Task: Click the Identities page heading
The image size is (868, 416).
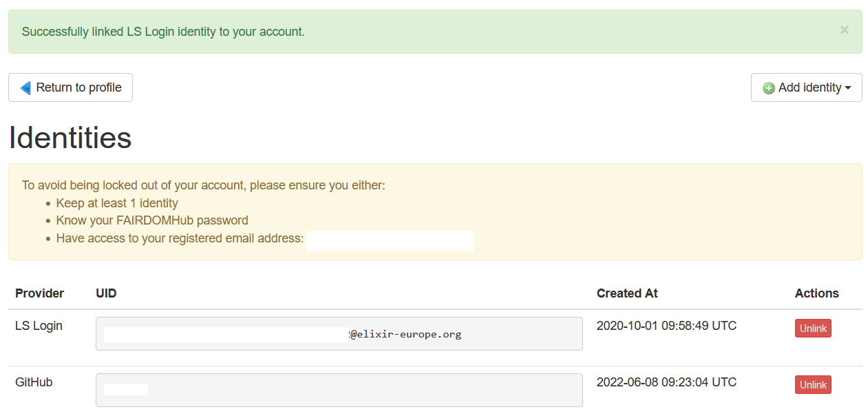Action: click(70, 138)
